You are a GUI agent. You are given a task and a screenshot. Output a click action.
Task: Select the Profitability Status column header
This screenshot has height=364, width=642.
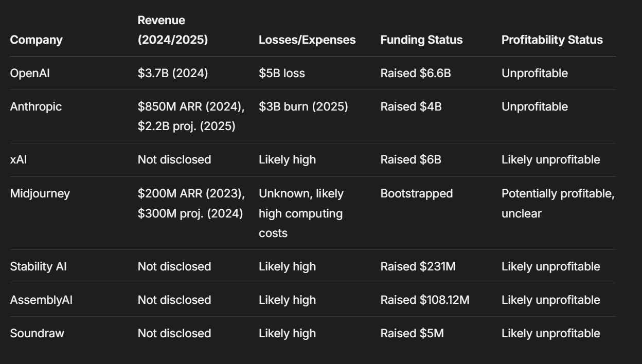click(552, 40)
